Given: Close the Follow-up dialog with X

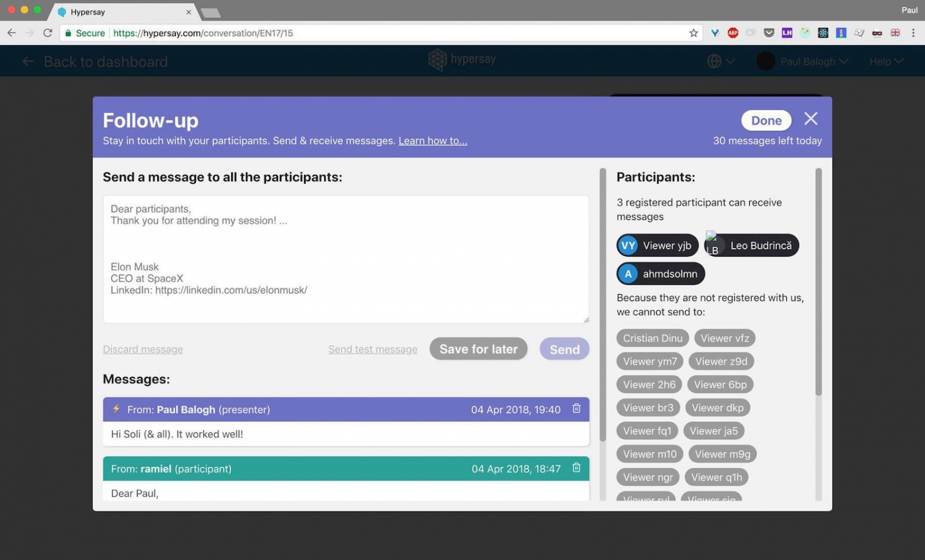Looking at the screenshot, I should pyautogui.click(x=810, y=119).
